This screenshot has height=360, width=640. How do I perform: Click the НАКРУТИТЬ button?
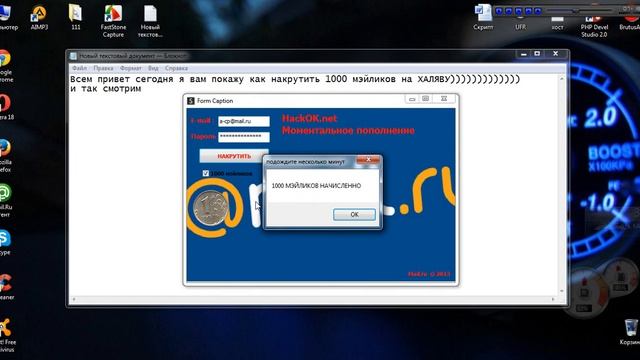(234, 156)
